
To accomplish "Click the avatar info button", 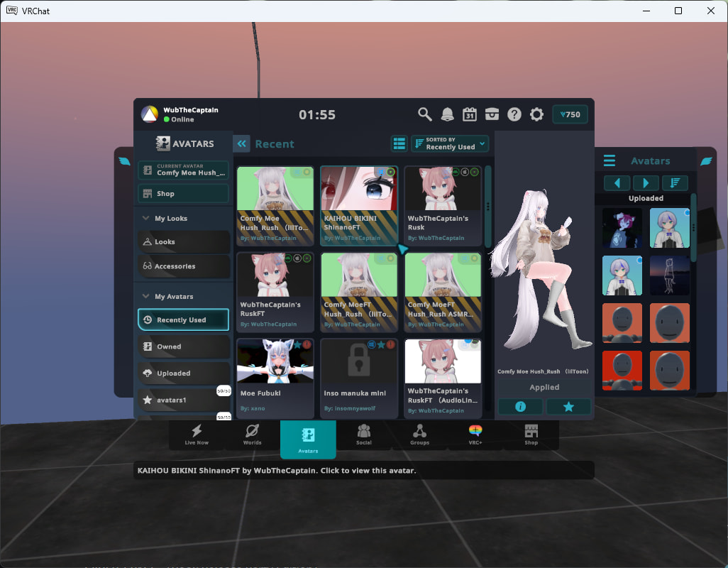I will click(x=521, y=406).
